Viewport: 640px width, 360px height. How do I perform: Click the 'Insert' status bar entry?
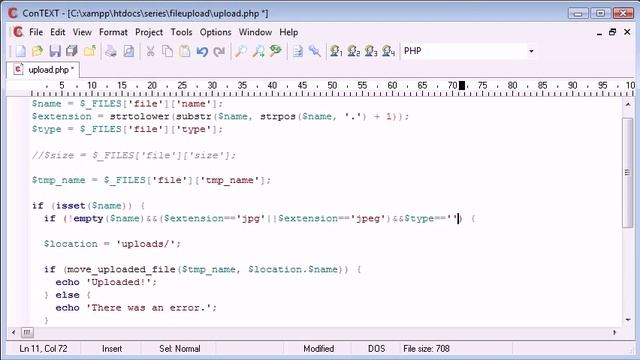coord(112,349)
